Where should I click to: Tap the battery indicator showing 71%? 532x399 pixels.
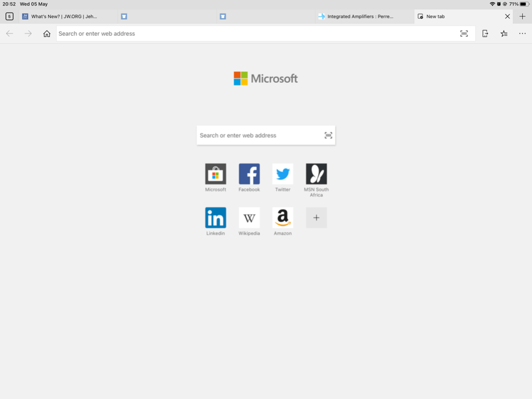click(519, 4)
